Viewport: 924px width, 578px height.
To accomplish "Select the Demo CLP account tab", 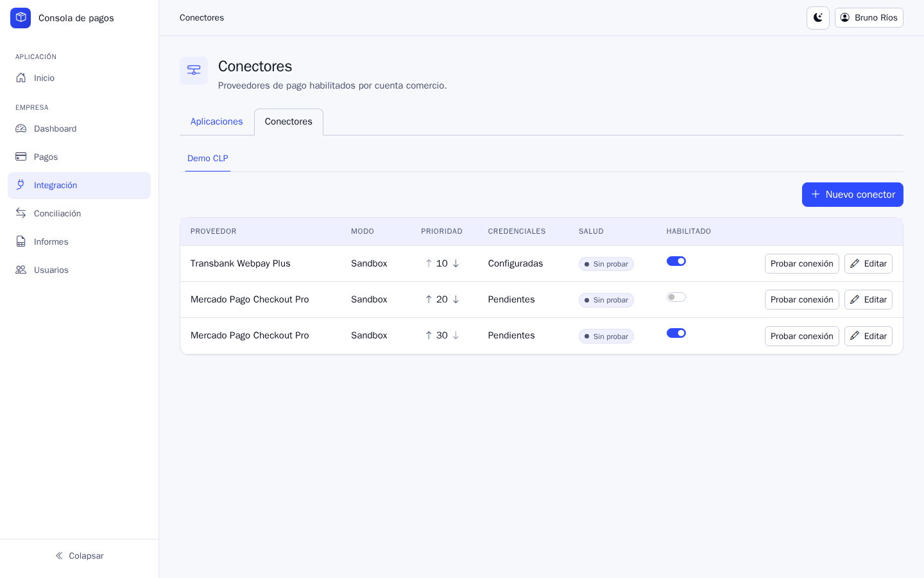I will [208, 159].
